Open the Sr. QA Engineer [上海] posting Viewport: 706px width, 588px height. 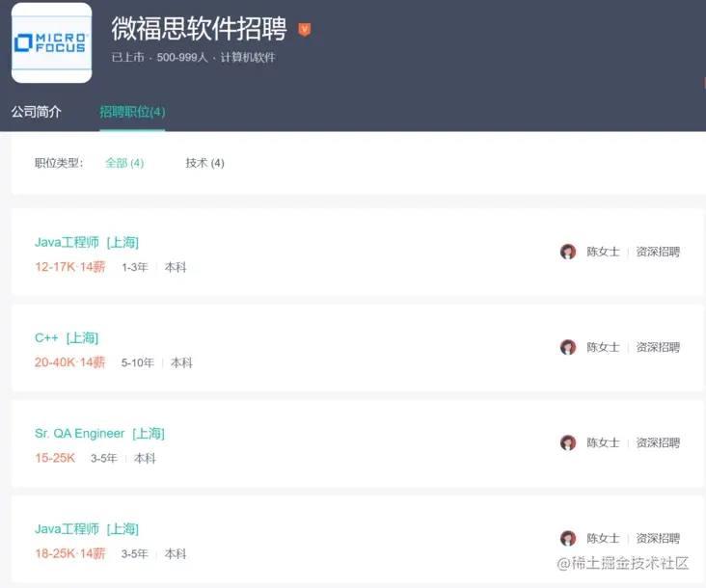pos(99,434)
